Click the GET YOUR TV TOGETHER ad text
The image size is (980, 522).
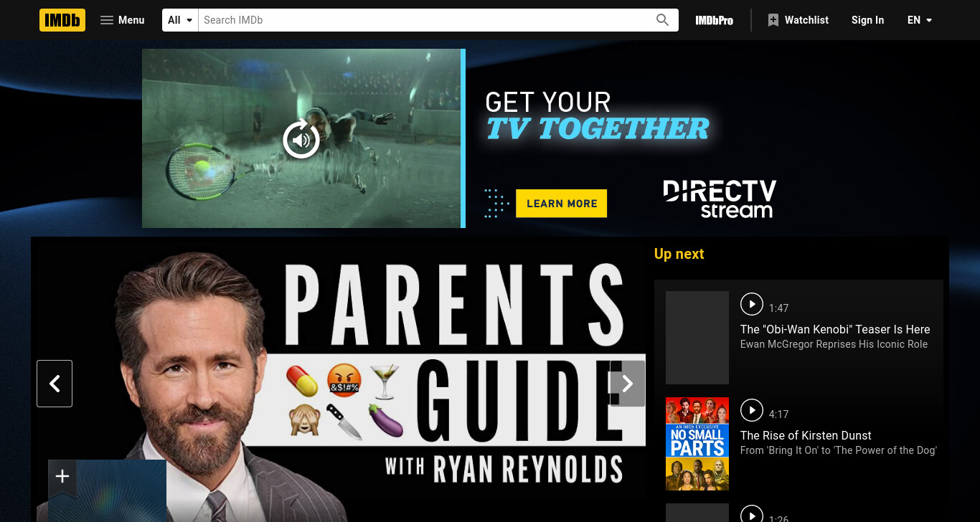597,116
